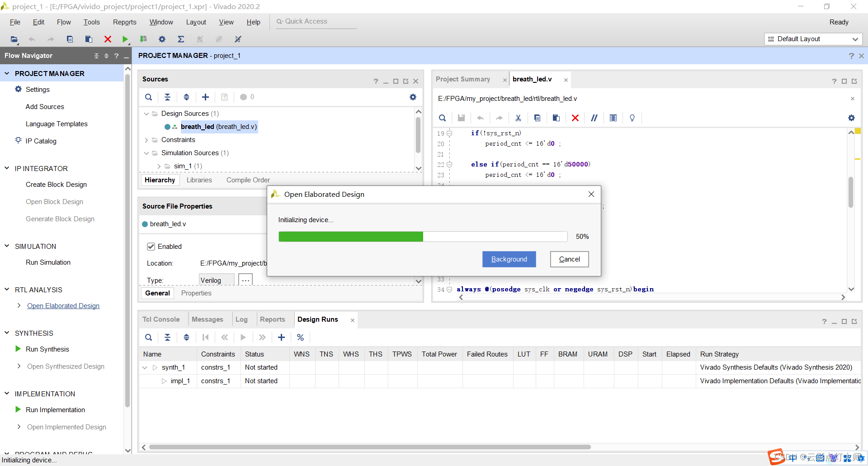Collapse the SIMULATION section
Screen dimensions: 868x466
tap(7, 246)
